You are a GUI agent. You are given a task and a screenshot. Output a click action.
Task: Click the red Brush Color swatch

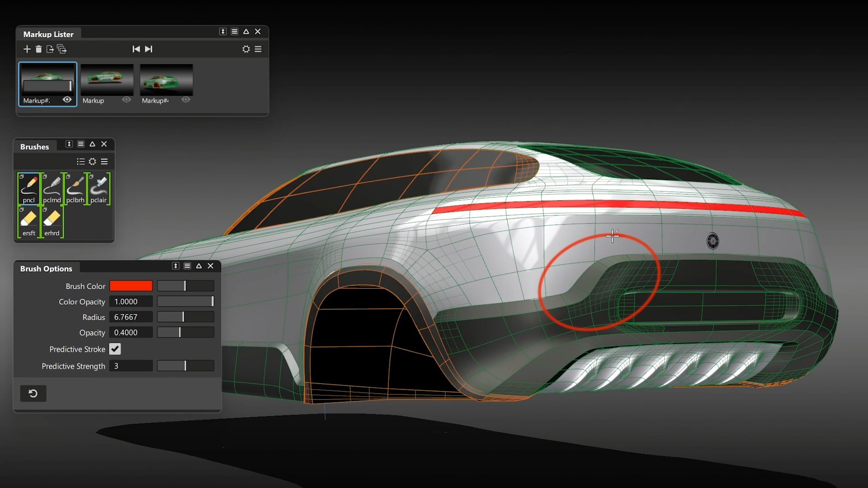[x=131, y=286]
